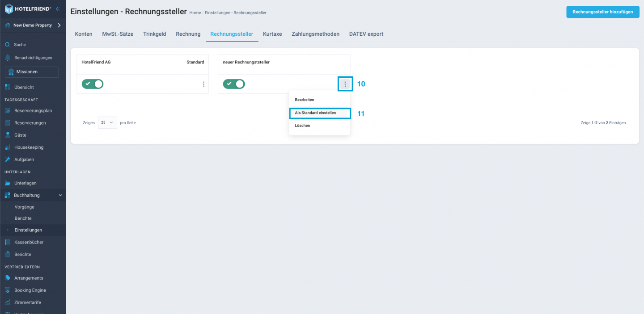Click the Housekeeping broom icon
The width and height of the screenshot is (644, 314).
[x=8, y=147]
